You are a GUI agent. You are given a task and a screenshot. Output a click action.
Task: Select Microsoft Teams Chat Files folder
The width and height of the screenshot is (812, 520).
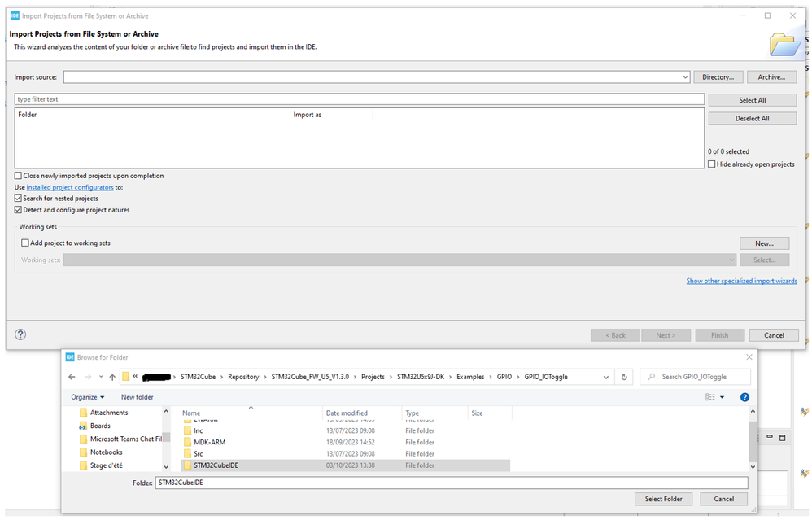click(126, 439)
